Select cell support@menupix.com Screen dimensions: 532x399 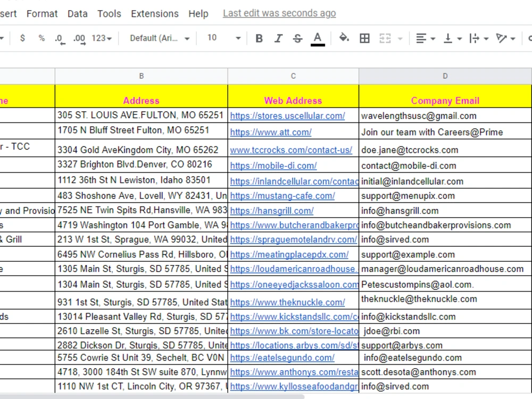coord(445,196)
